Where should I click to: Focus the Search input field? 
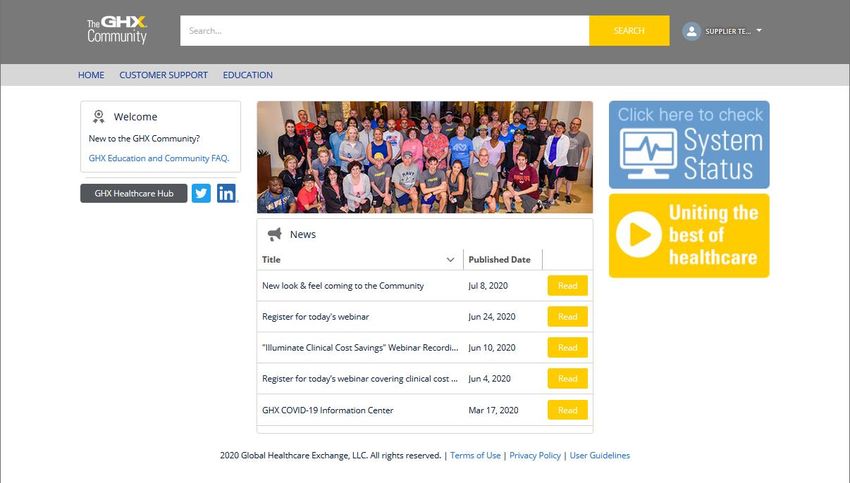pos(384,30)
